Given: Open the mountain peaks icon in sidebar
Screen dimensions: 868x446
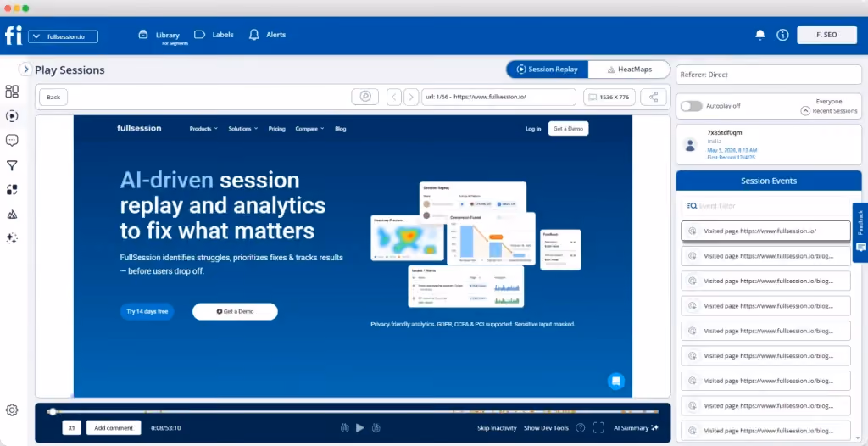Looking at the screenshot, I should [x=12, y=214].
